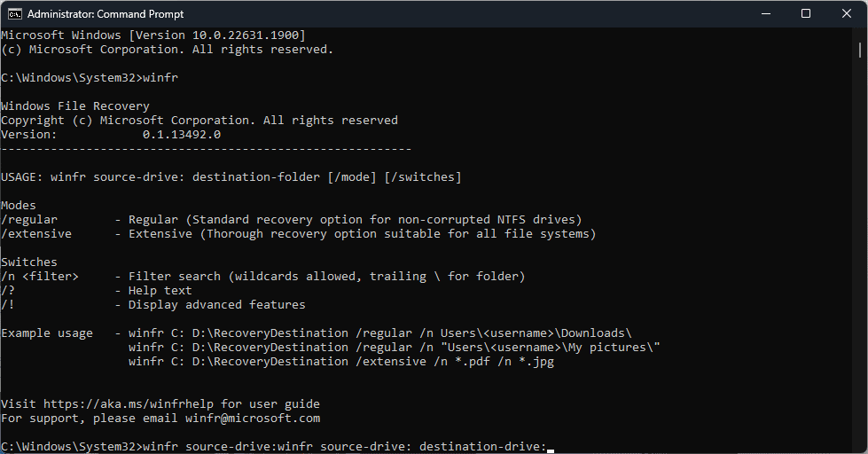Click the Windows File Recovery heading line

[75, 106]
